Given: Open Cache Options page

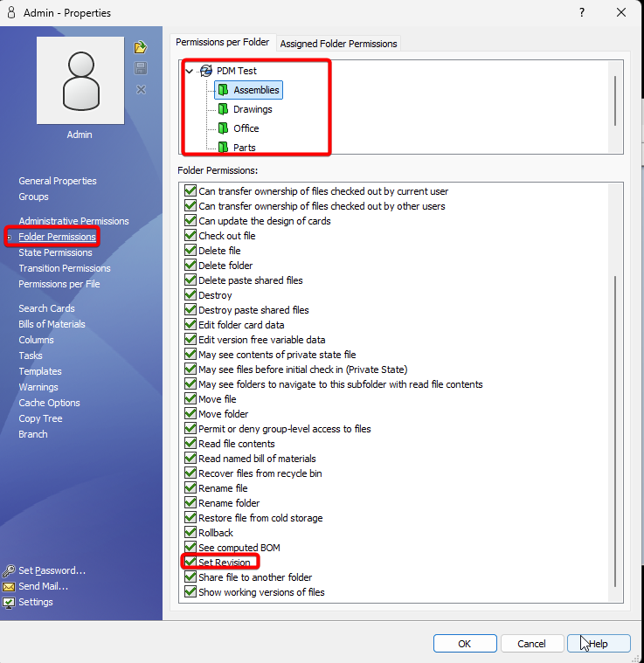Looking at the screenshot, I should [49, 403].
